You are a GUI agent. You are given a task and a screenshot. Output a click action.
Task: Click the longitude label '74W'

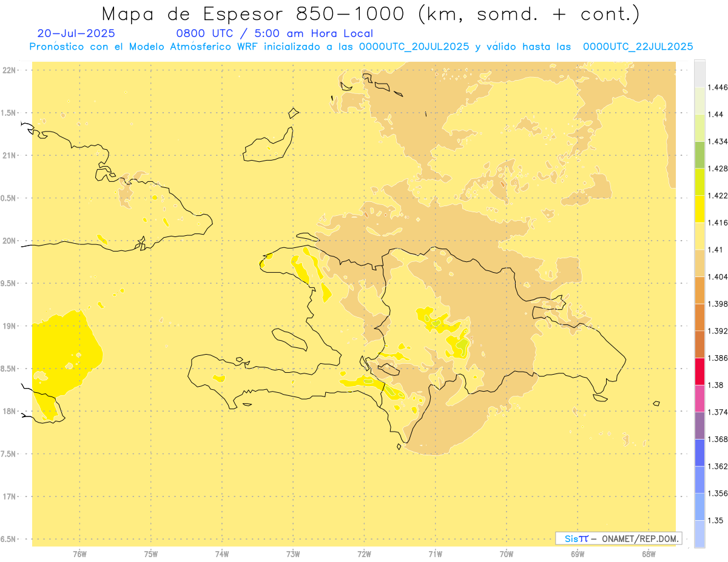pyautogui.click(x=221, y=554)
